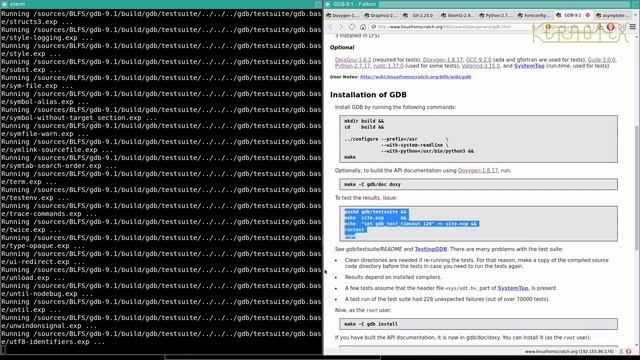Open the Valgrind-3.15.0 link
640x360 pixels.
(481, 66)
